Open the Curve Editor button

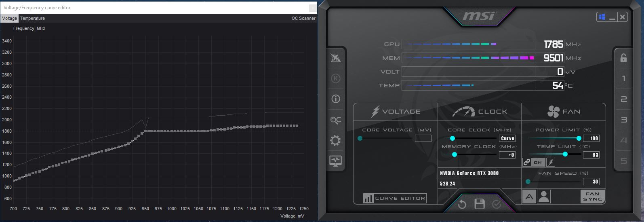point(394,198)
